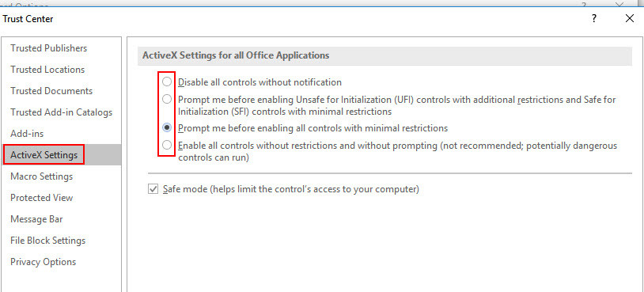Click the Safe mode label text
This screenshot has width=644, height=292.
click(x=291, y=189)
